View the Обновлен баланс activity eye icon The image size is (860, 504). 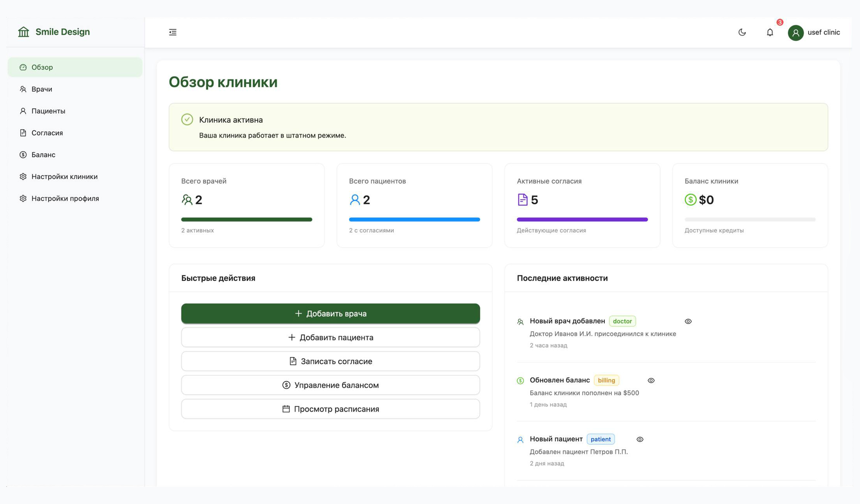click(651, 380)
